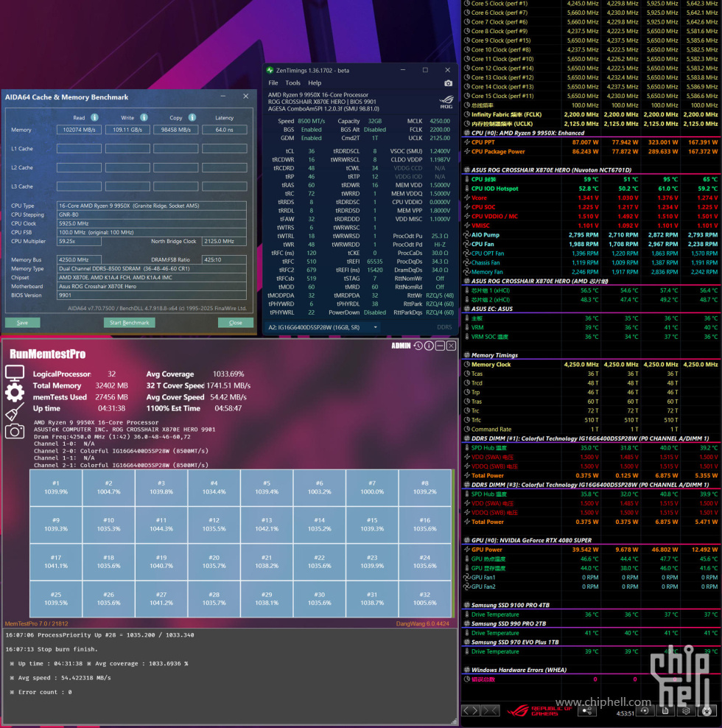Click the ROG logo in ZenTimings
Screen dimensions: 722x728
pyautogui.click(x=446, y=102)
